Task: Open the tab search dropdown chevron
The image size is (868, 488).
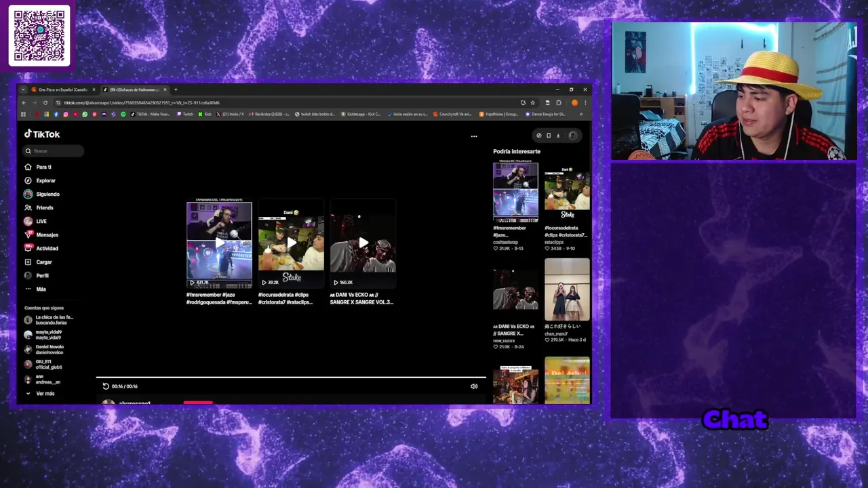Action: click(23, 89)
